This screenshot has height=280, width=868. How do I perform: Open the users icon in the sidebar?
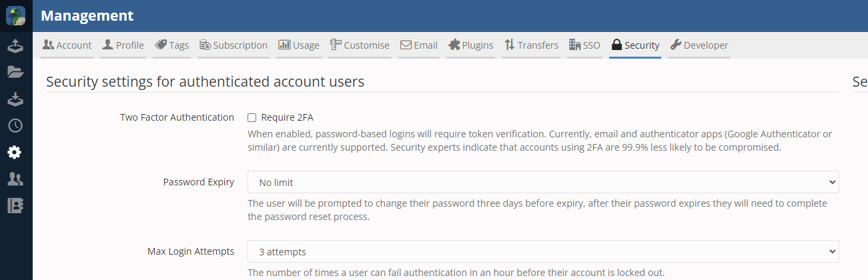tap(15, 179)
